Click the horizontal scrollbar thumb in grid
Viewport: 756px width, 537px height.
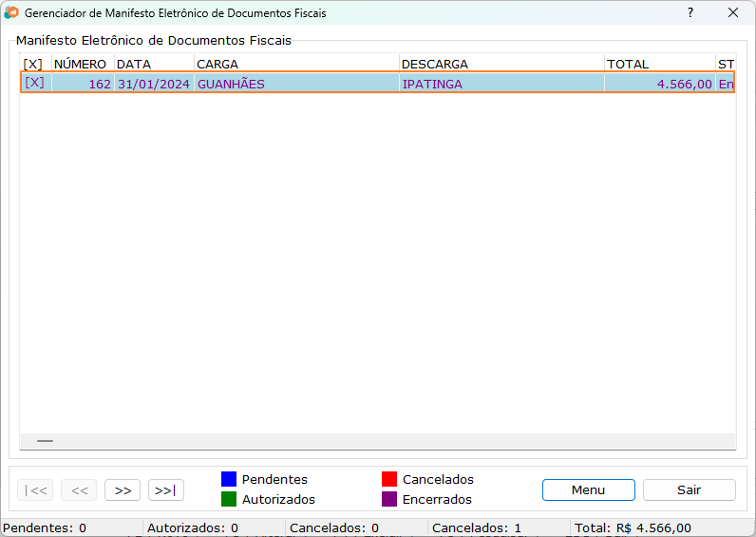pos(45,441)
